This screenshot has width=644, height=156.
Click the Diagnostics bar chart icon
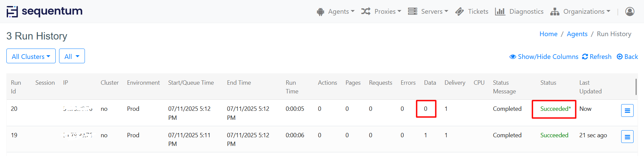(x=500, y=11)
